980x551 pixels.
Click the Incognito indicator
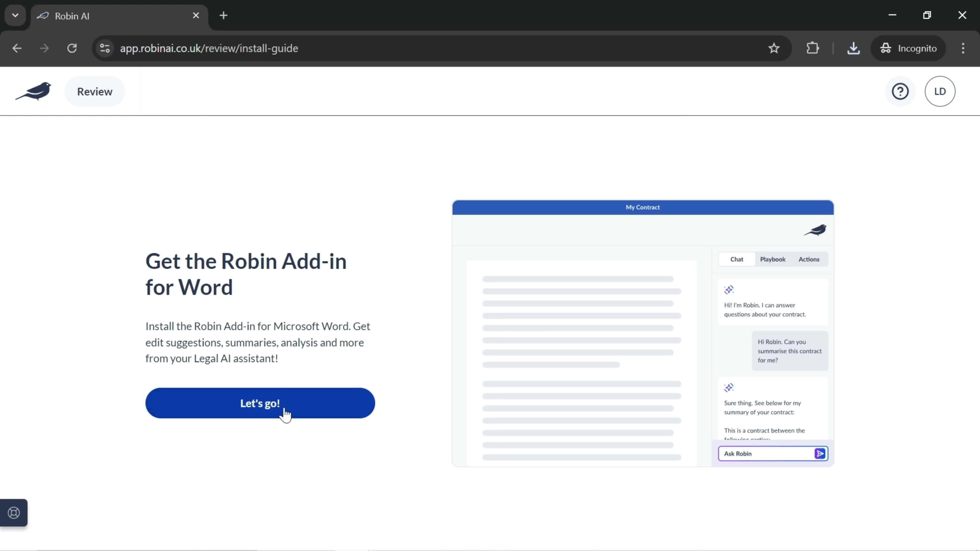[908, 48]
